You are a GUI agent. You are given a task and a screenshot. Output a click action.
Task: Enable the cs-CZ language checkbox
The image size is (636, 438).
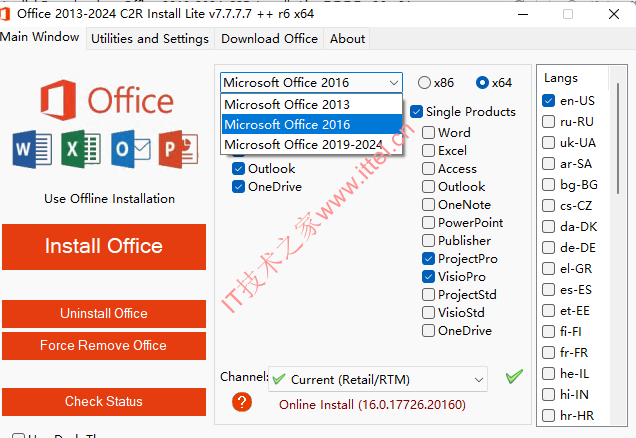click(548, 206)
